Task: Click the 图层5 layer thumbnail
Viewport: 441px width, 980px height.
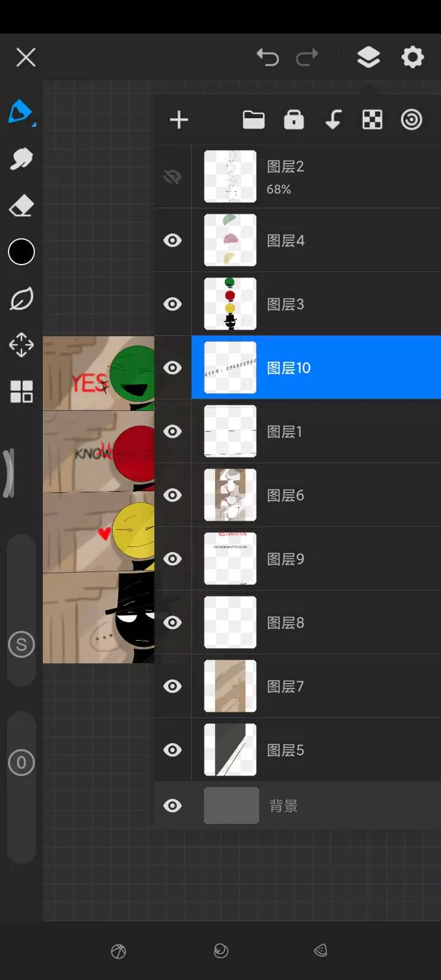Action: click(230, 750)
